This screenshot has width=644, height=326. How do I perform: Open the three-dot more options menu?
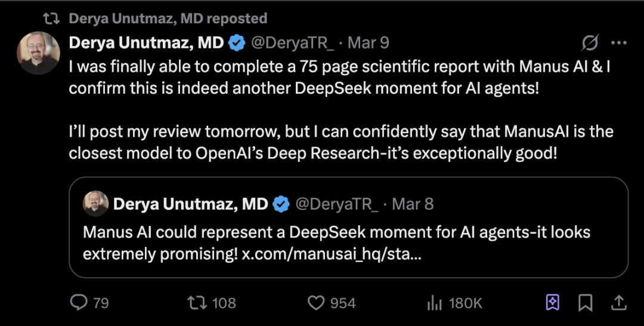(620, 43)
